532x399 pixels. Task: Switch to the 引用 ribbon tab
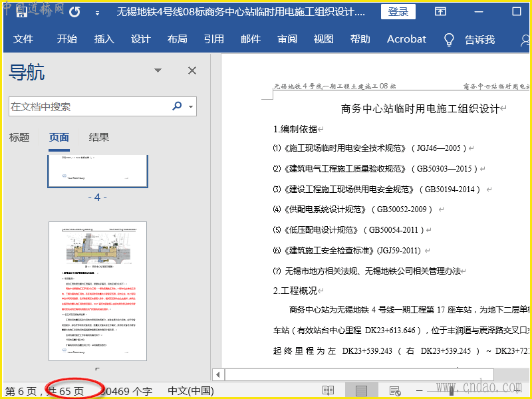(x=213, y=39)
